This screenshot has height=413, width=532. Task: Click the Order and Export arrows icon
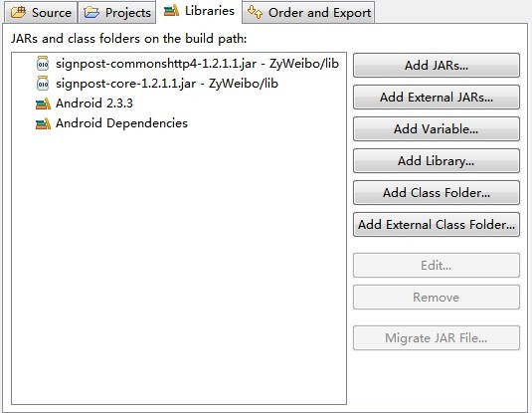255,12
